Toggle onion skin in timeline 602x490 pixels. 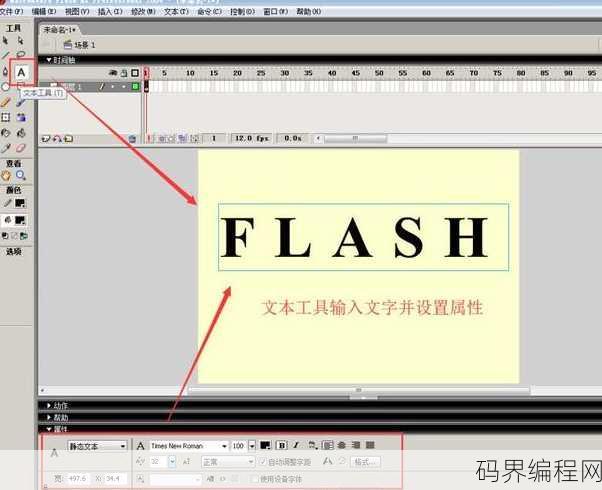tap(162, 138)
